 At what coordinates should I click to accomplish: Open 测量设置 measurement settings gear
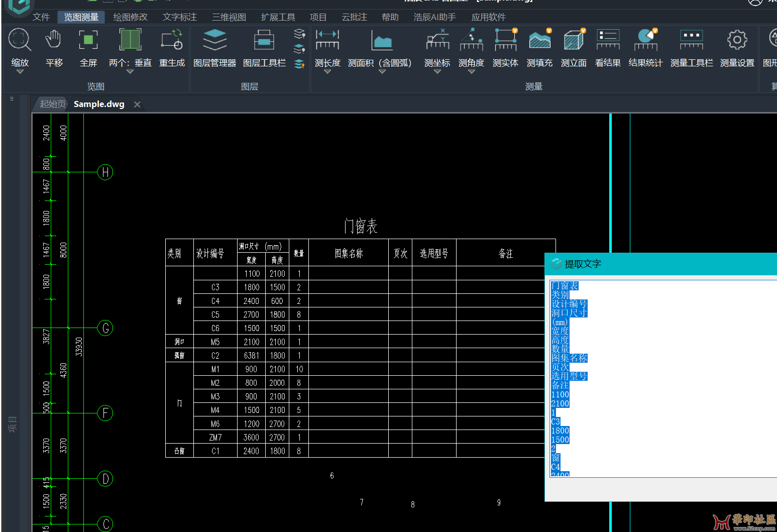tap(737, 40)
